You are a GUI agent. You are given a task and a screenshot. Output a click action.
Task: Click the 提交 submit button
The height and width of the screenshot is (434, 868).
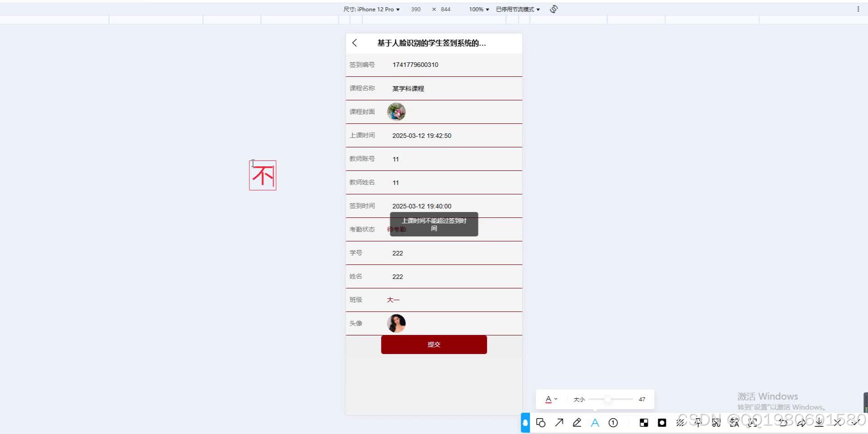point(434,344)
